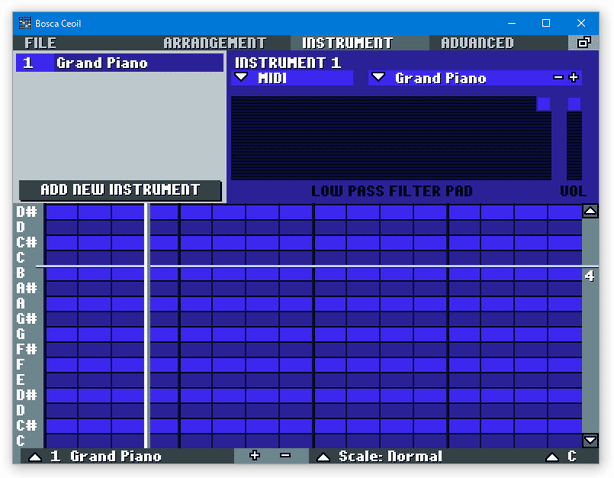Click the VOL slider handle

(574, 104)
